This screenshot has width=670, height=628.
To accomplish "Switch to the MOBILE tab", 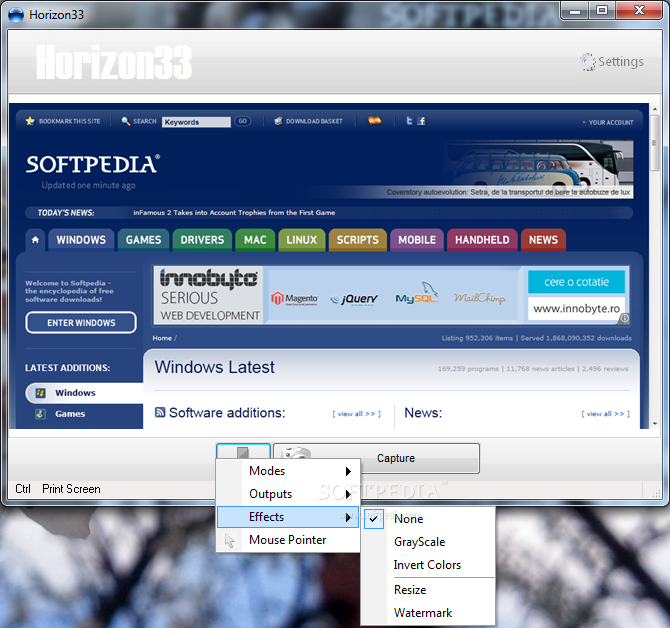I will coord(417,240).
